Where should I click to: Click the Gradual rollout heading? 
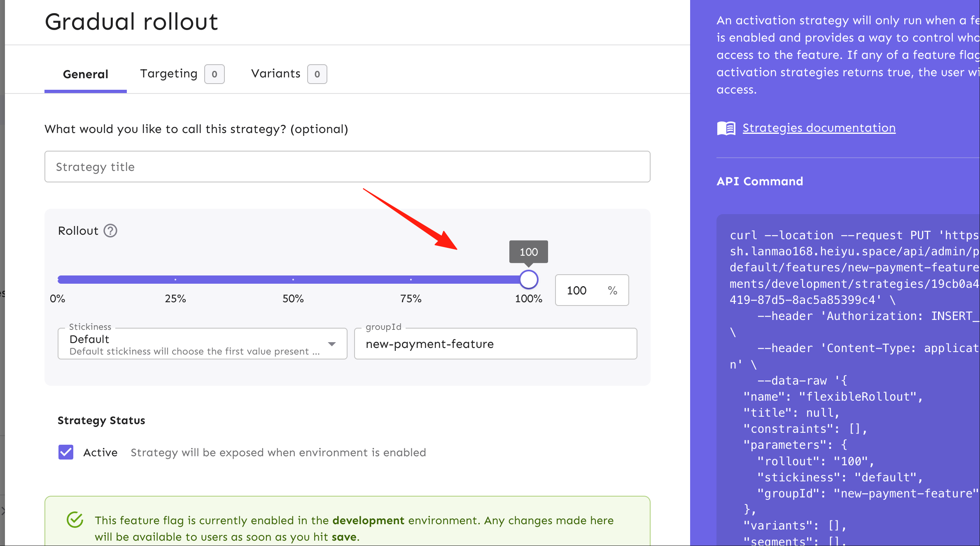coord(131,21)
